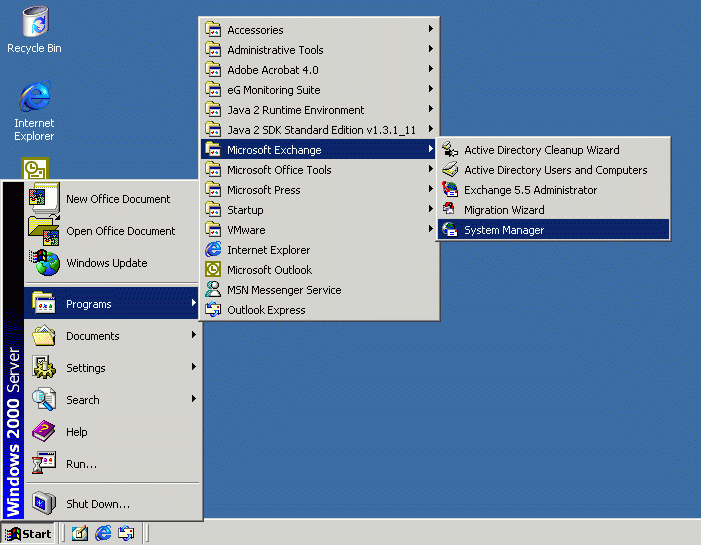Click the Exchange 5.5 Administrator icon
Viewport: 701px width, 545px height.
pyautogui.click(x=450, y=190)
